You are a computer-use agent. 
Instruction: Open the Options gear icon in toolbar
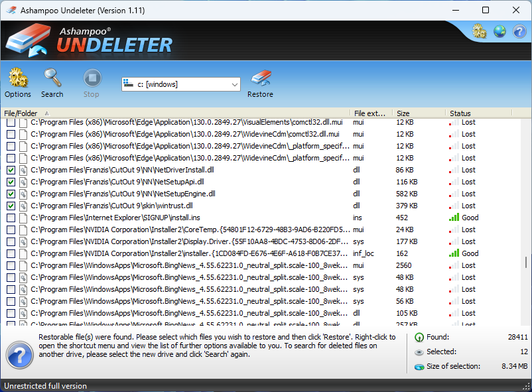(19, 78)
